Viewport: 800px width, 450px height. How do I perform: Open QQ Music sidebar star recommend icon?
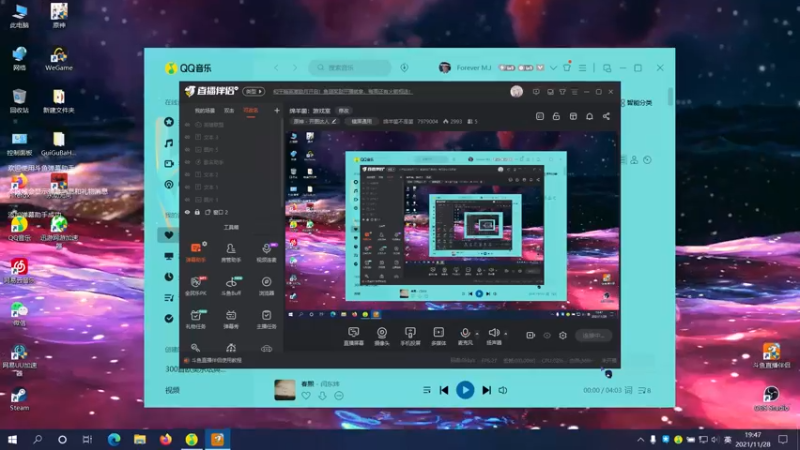tap(169, 122)
